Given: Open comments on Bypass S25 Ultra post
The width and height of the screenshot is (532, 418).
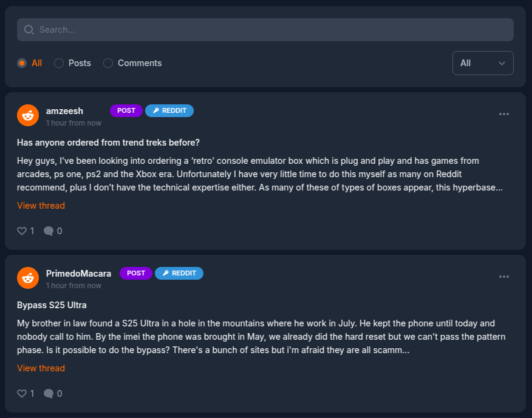Looking at the screenshot, I should (49, 394).
